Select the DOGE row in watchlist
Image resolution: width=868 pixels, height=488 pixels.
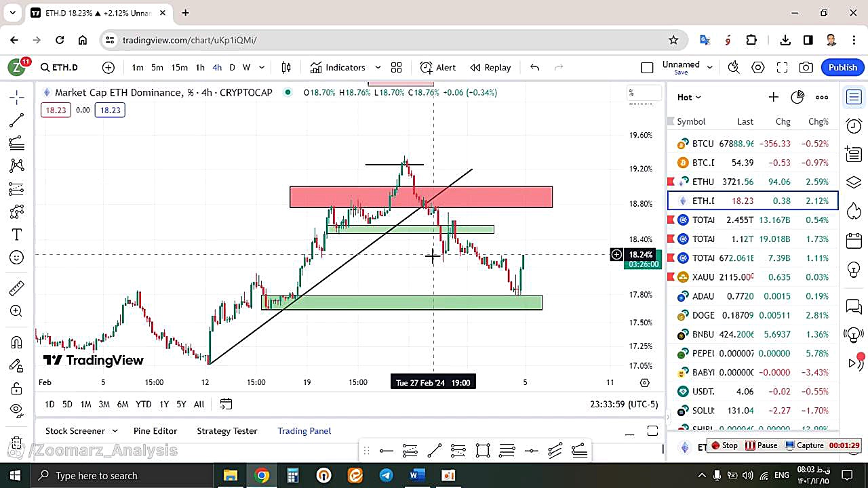pos(753,315)
